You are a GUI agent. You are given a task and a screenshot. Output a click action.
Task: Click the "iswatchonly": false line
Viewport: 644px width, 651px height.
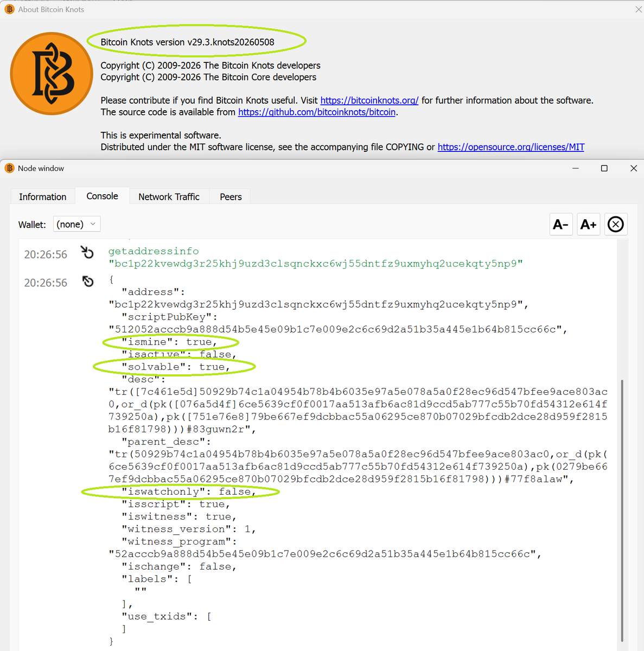(x=189, y=492)
